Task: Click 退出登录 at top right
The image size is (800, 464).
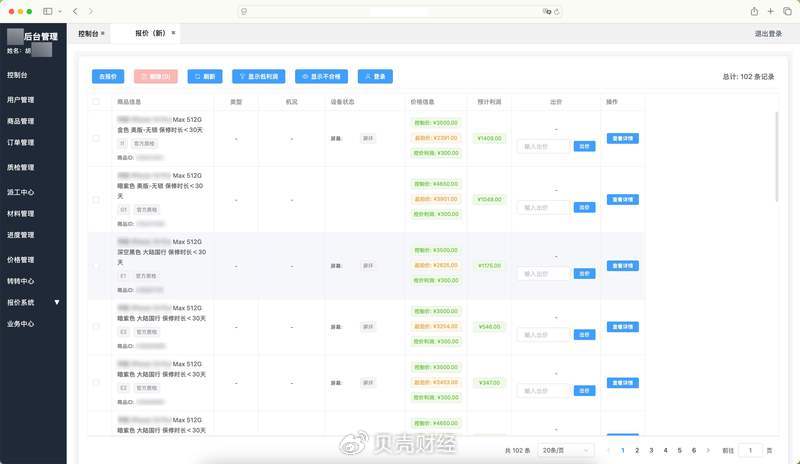Action: (x=768, y=33)
